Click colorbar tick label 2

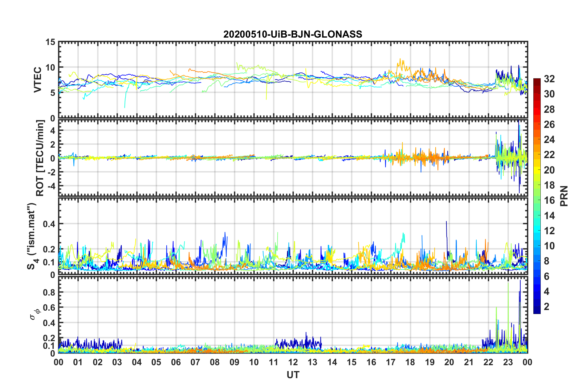pyautogui.click(x=547, y=306)
